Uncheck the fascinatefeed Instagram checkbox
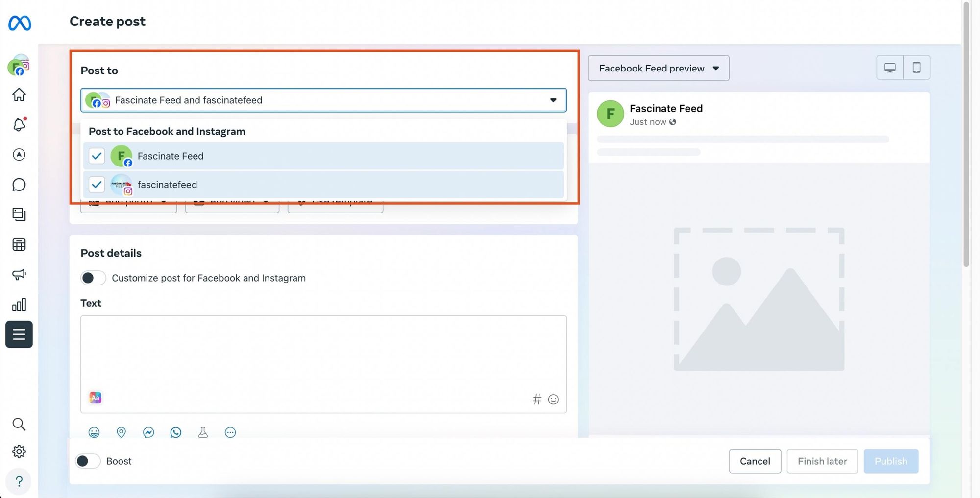This screenshot has height=498, width=980. click(x=97, y=185)
